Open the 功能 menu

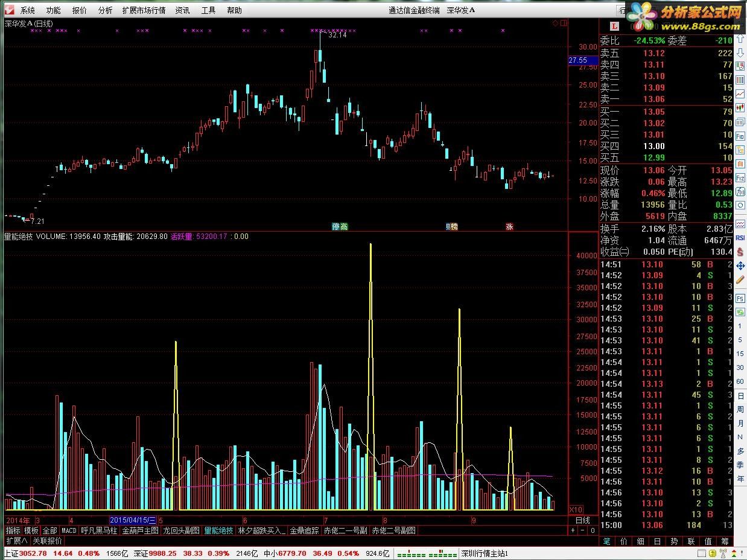53,10
